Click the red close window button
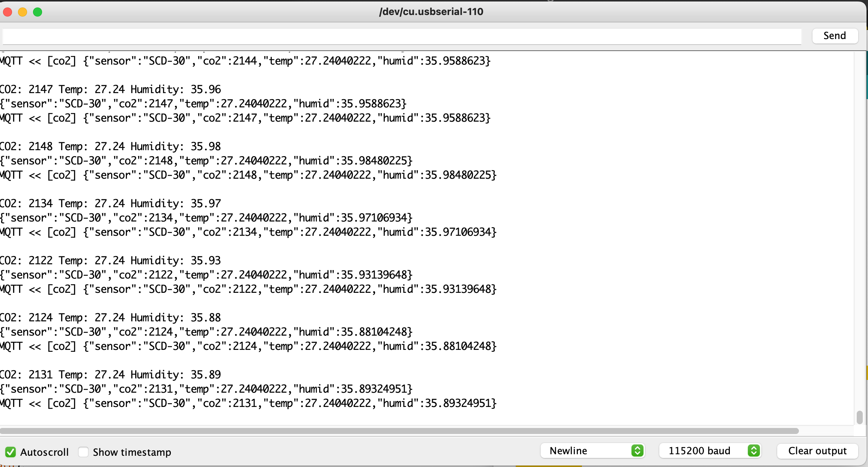The width and height of the screenshot is (868, 467). coord(8,12)
